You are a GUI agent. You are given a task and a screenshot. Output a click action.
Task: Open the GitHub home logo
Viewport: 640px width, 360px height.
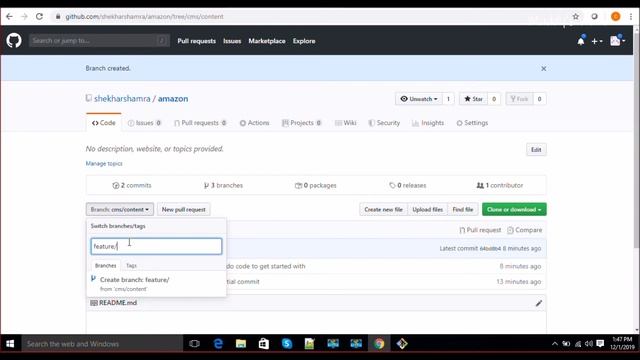point(14,41)
